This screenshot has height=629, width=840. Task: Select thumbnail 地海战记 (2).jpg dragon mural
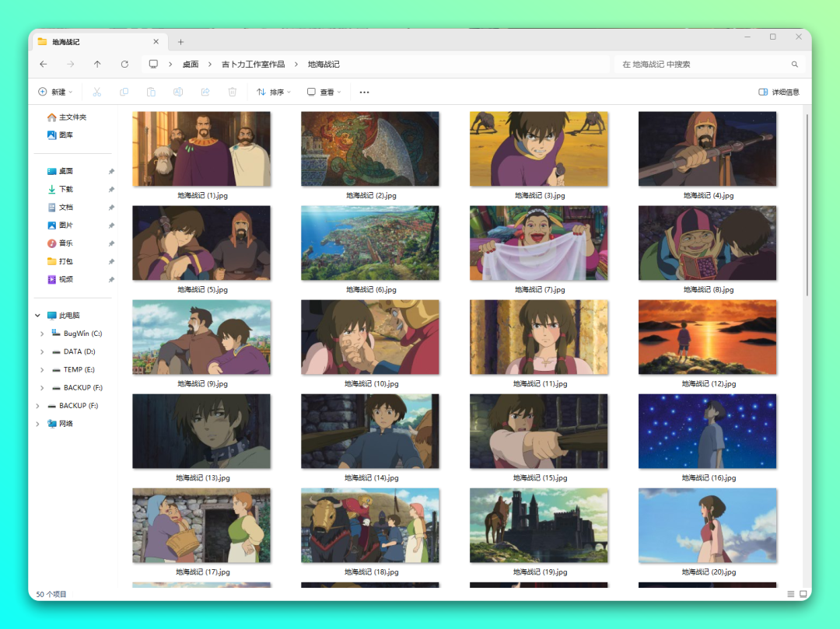pos(370,149)
